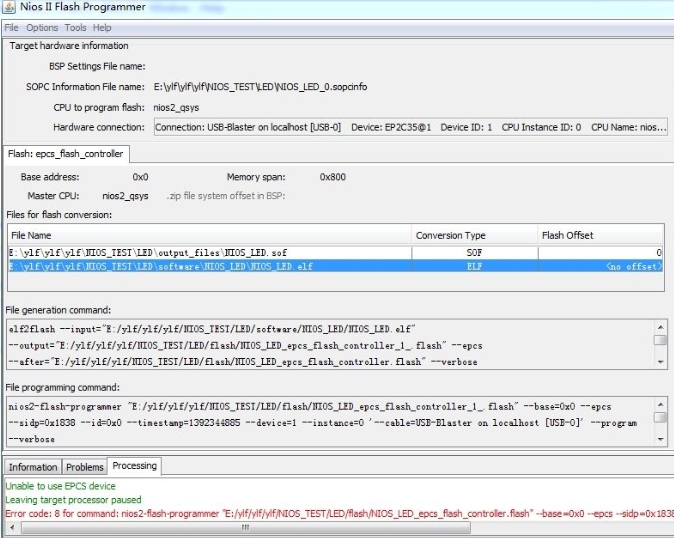Click left arrow of the Processing horizontal scrollbar
This screenshot has height=538, width=674.
(12, 527)
